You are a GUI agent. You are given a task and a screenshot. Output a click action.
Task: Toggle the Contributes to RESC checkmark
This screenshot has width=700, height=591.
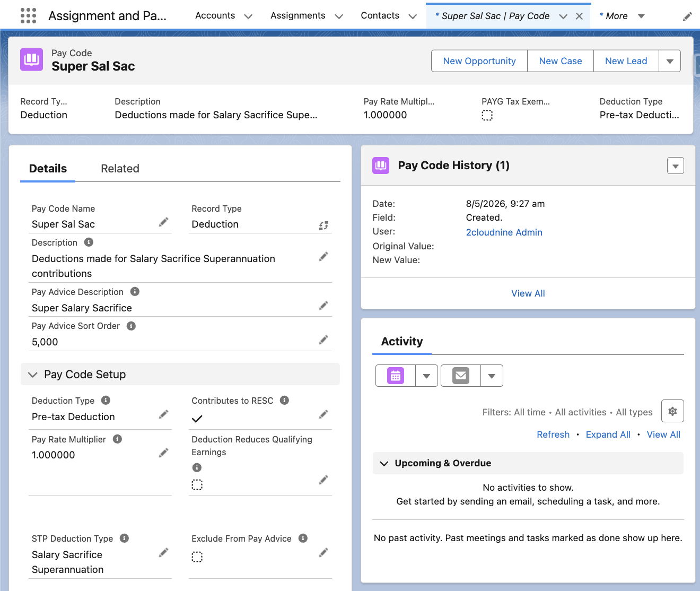197,419
